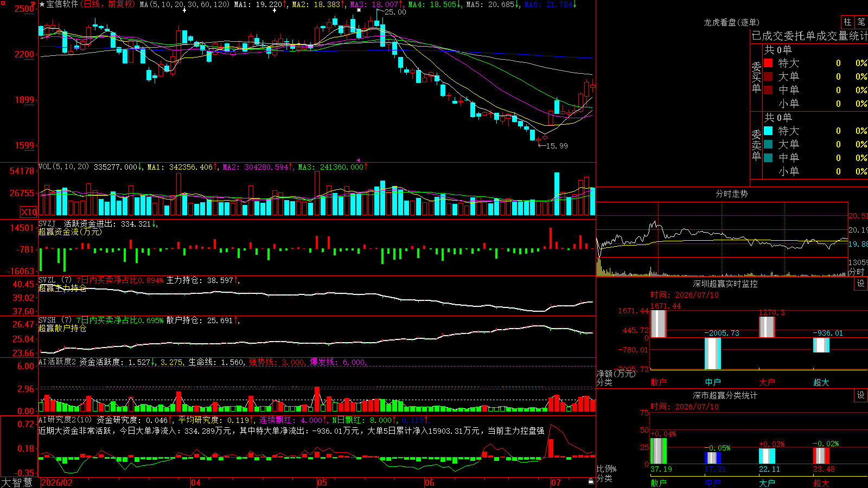Click the 主力持仓: 38.597 value
This screenshot has height=488, width=868.
point(200,280)
